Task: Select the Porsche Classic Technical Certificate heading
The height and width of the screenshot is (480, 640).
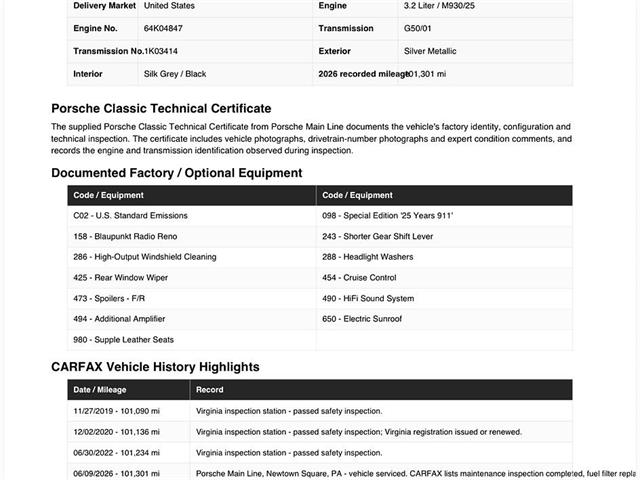Action: [x=161, y=109]
